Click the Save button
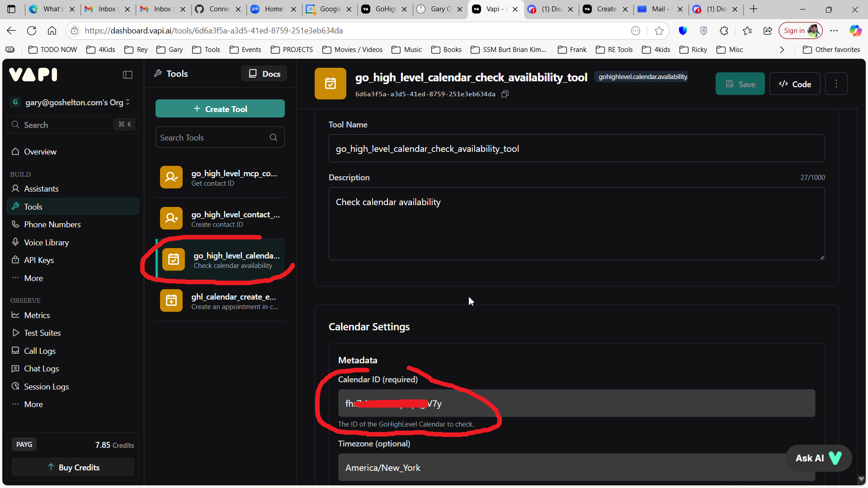The height and width of the screenshot is (488, 868). pos(740,84)
